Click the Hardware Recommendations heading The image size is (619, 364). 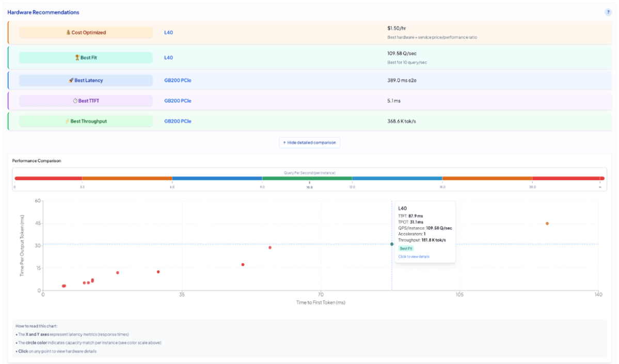tap(43, 12)
